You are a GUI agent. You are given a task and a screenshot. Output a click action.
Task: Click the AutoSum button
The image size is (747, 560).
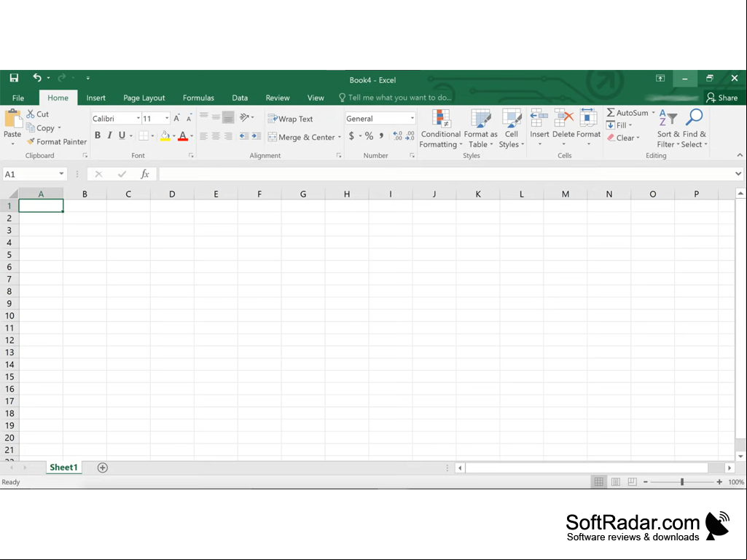coord(627,113)
